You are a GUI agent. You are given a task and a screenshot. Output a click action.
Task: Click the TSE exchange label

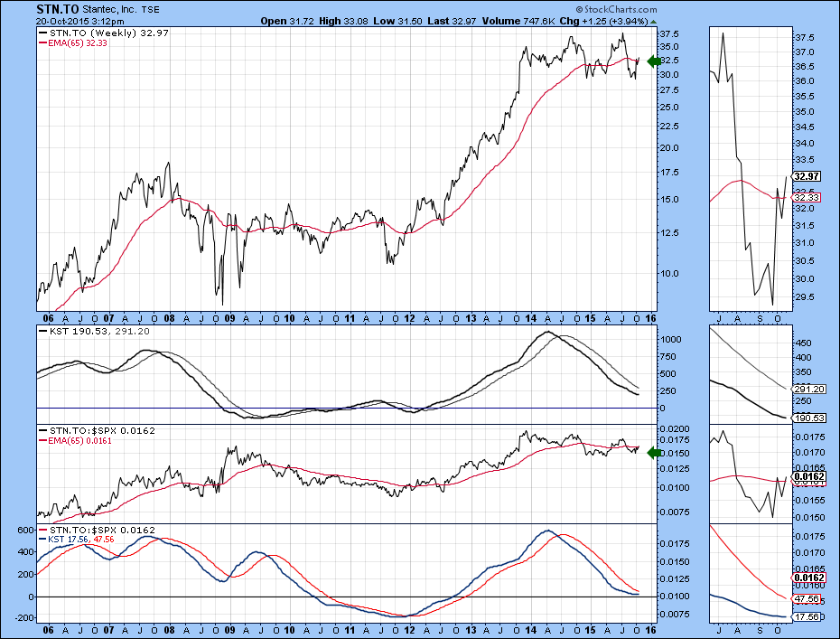tap(151, 10)
